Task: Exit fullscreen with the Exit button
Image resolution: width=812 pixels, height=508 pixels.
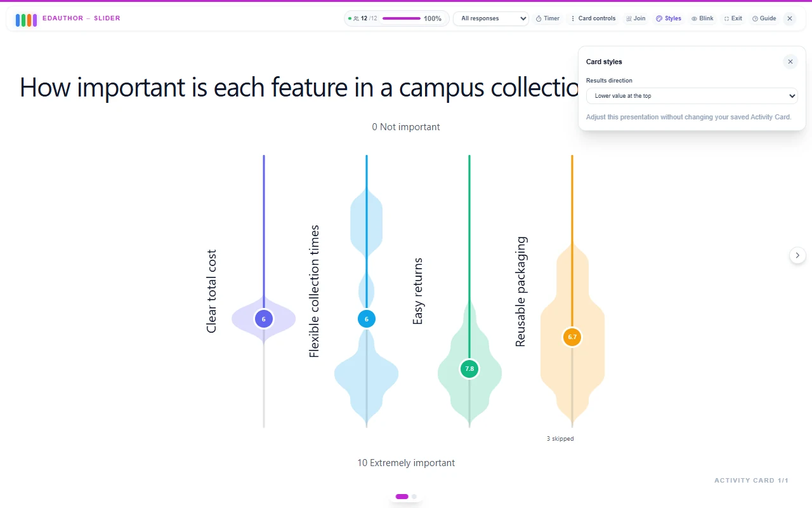Action: click(x=733, y=18)
